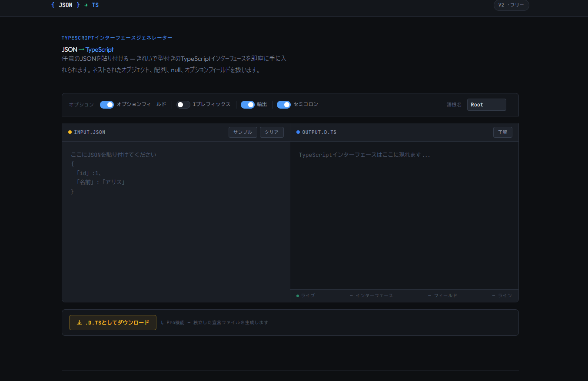Click the blue dot beside OUTPUT.D.TS
This screenshot has width=588, height=381.
coord(298,132)
